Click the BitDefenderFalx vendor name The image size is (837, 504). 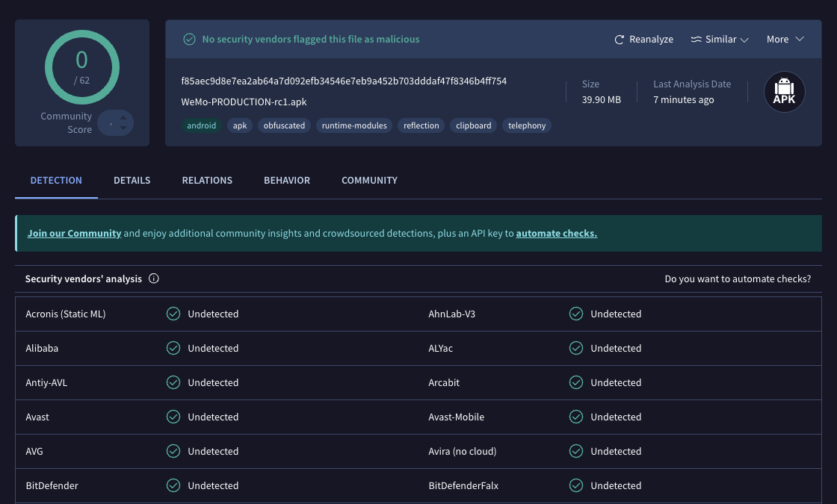point(463,486)
